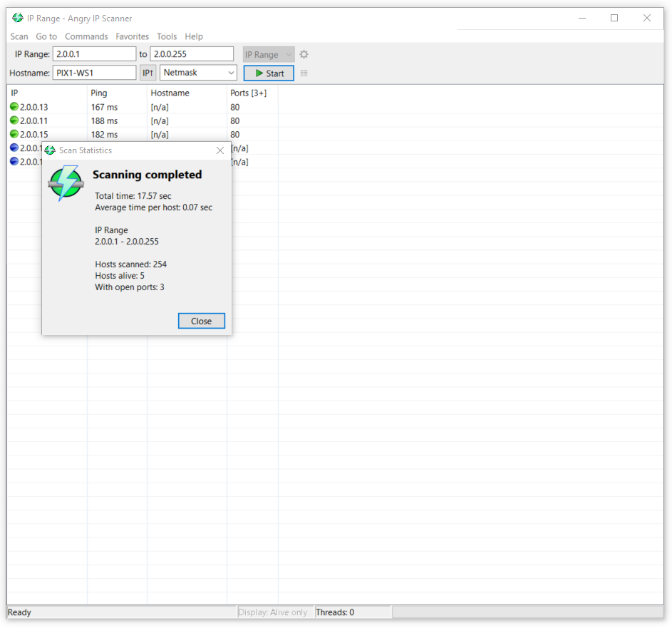
Task: Sort by the IP column header
Action: click(x=47, y=93)
